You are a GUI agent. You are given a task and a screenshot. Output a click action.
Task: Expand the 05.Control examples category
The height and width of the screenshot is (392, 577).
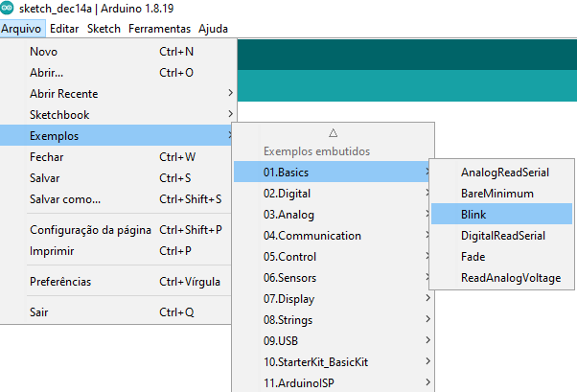tap(333, 256)
